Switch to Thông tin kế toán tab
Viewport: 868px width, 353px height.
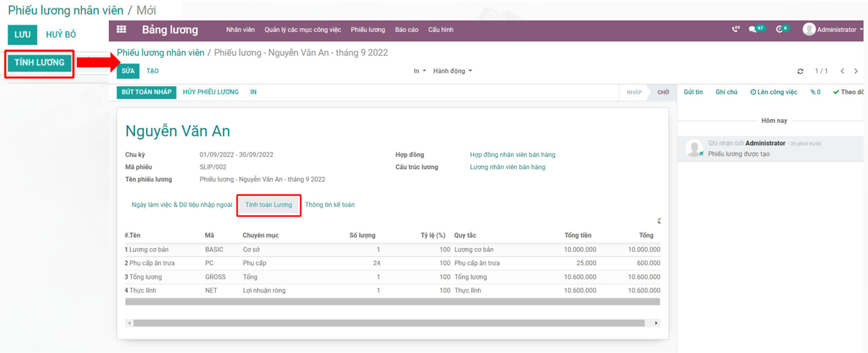pyautogui.click(x=330, y=205)
